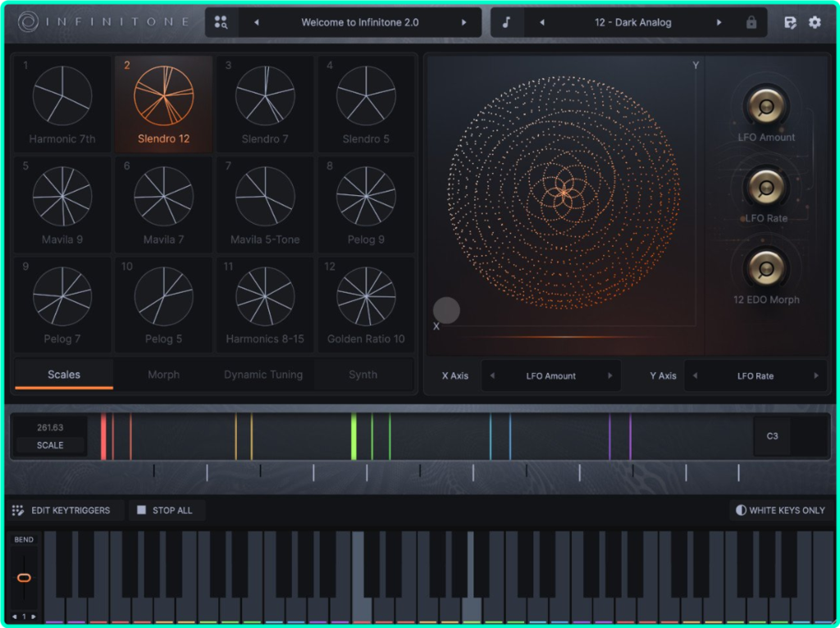Select the Harmonic 7th scale slot

point(62,104)
